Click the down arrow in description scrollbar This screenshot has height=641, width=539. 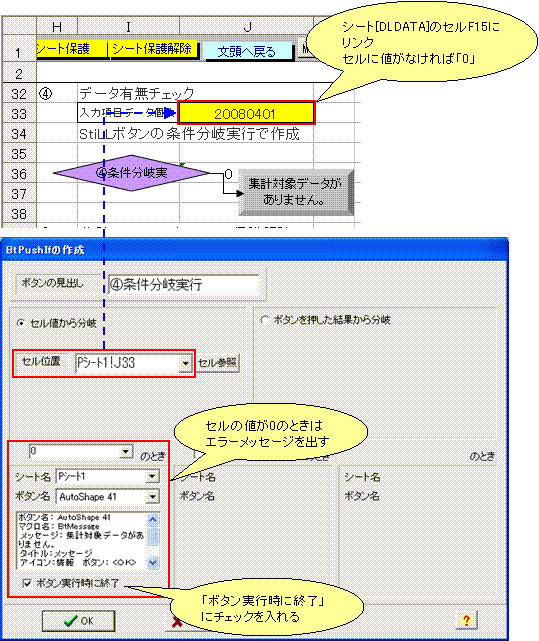pos(153,563)
